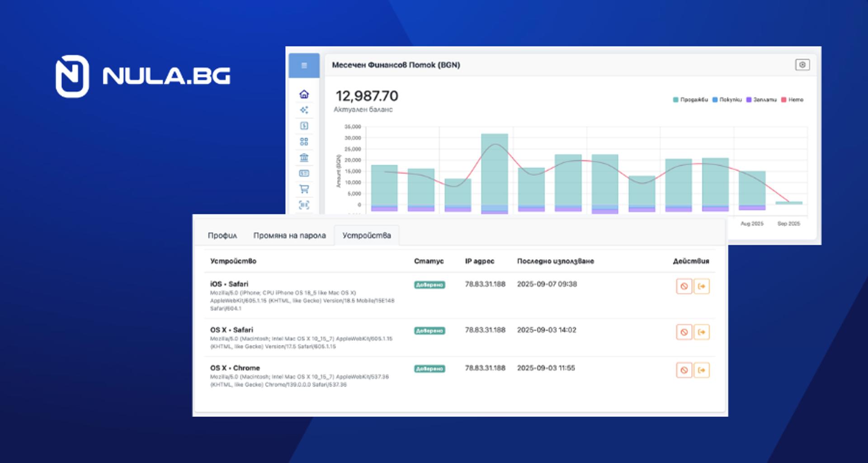This screenshot has width=868, height=463.
Task: Block the iOS Safari device
Action: [x=684, y=286]
